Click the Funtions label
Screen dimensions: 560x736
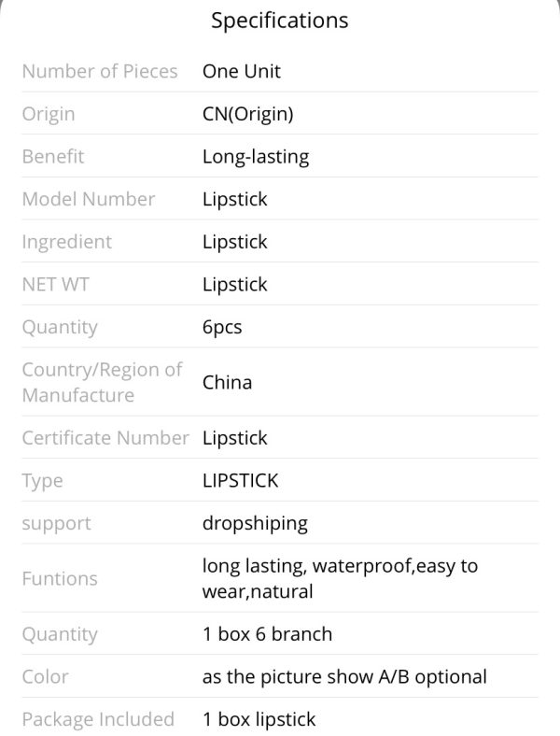pos(60,579)
